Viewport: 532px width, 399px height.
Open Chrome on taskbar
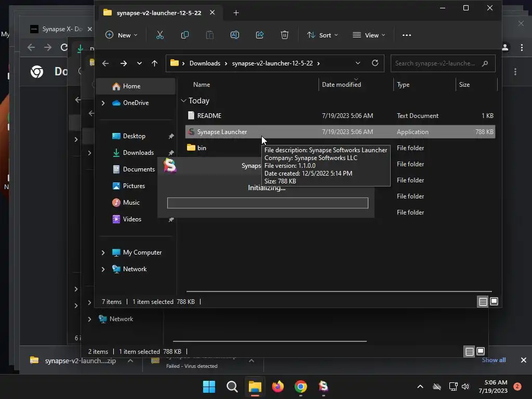click(301, 387)
